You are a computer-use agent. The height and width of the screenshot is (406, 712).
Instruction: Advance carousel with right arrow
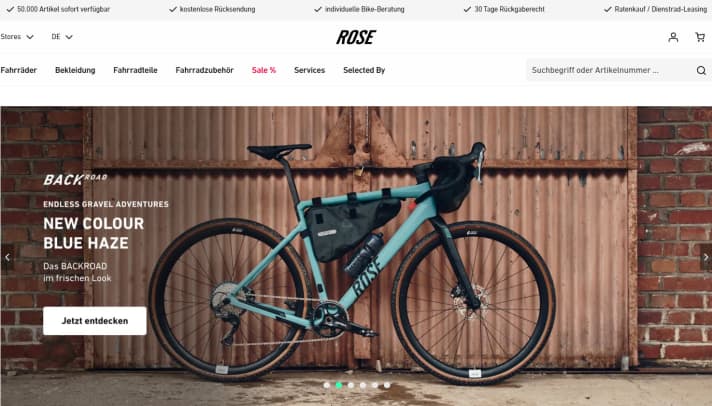click(705, 257)
